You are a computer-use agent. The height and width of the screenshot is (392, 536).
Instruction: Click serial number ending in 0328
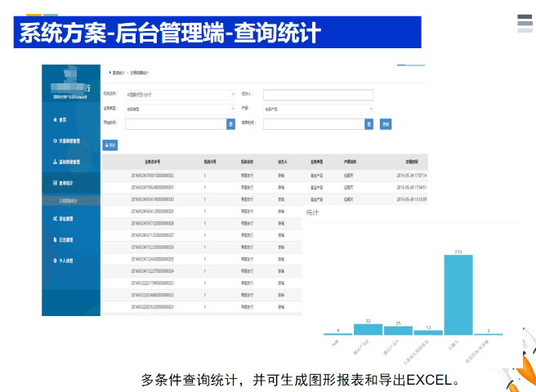point(153,223)
